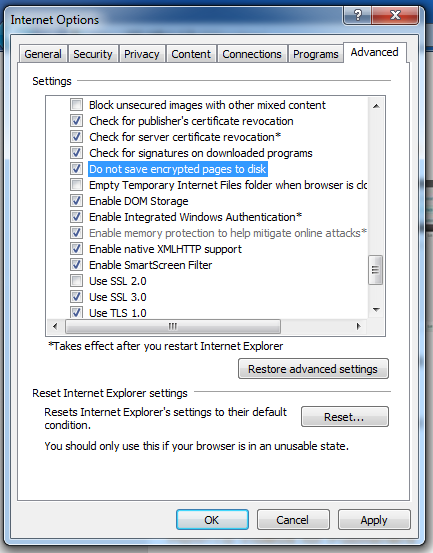
Task: Go to the Connections tab
Action: point(252,54)
